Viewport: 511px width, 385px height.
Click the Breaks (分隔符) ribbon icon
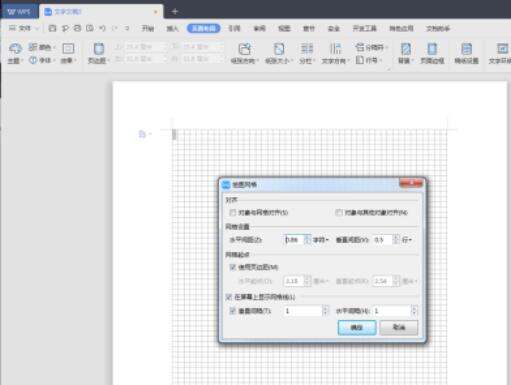click(360, 47)
